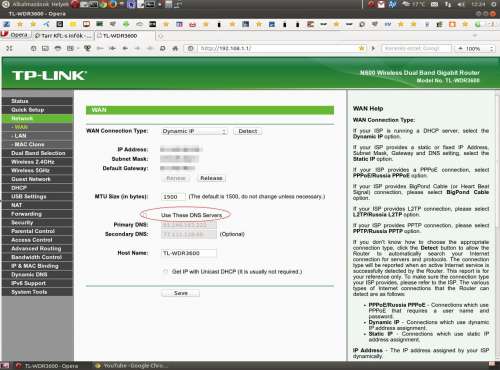Open Quick Setup in the sidebar
The image size is (500, 370).
(37, 110)
